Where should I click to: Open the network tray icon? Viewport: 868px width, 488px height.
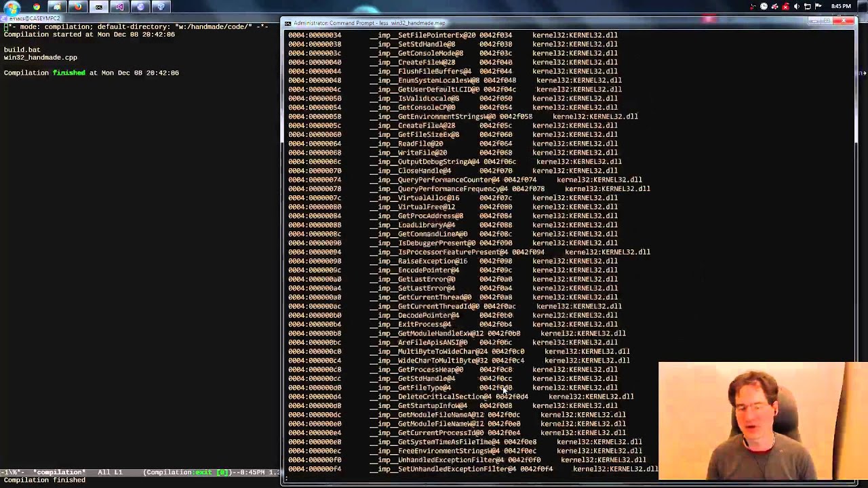click(807, 6)
